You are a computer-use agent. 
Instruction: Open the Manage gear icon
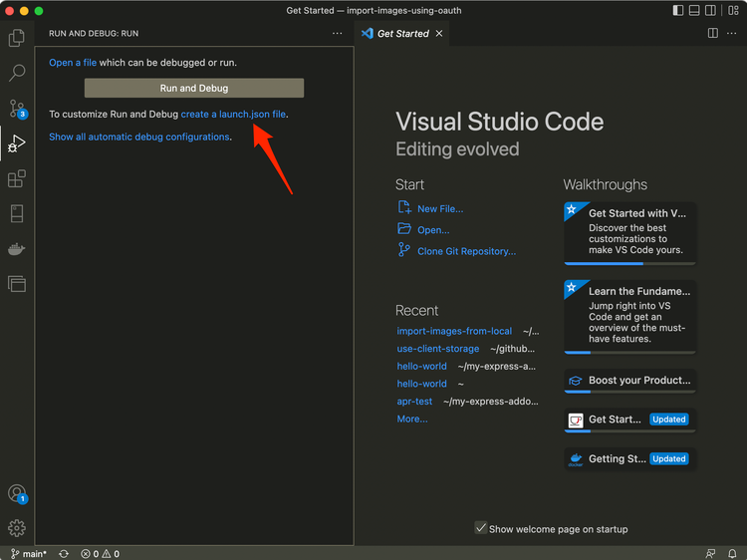point(17,528)
